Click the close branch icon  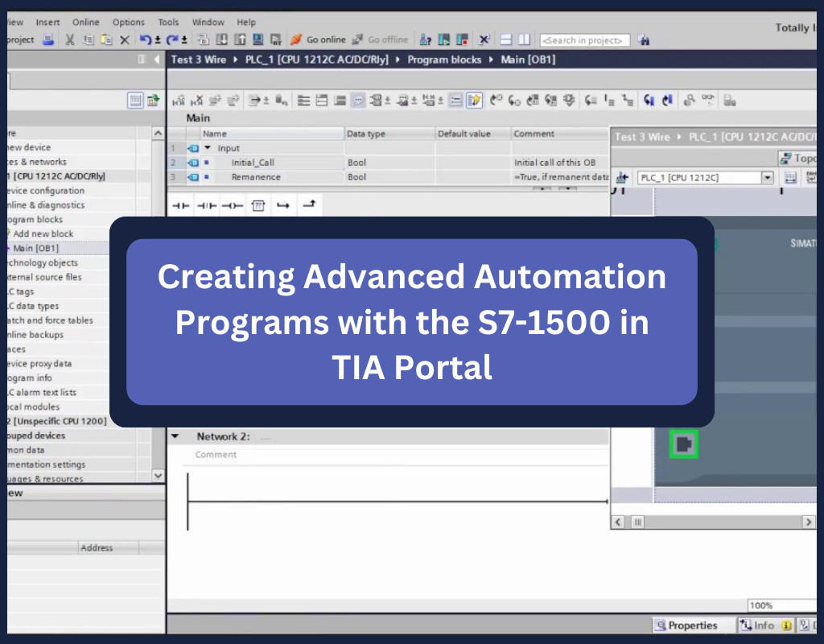pyautogui.click(x=308, y=206)
